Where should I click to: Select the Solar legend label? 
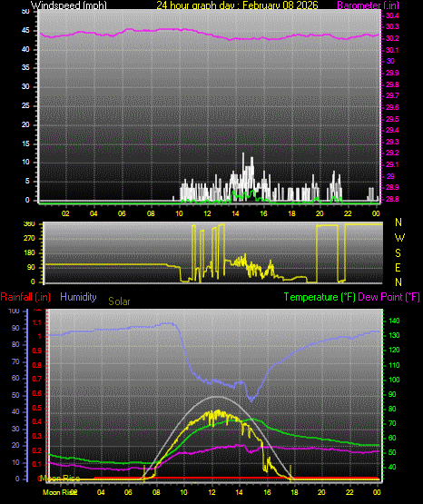pos(119,301)
